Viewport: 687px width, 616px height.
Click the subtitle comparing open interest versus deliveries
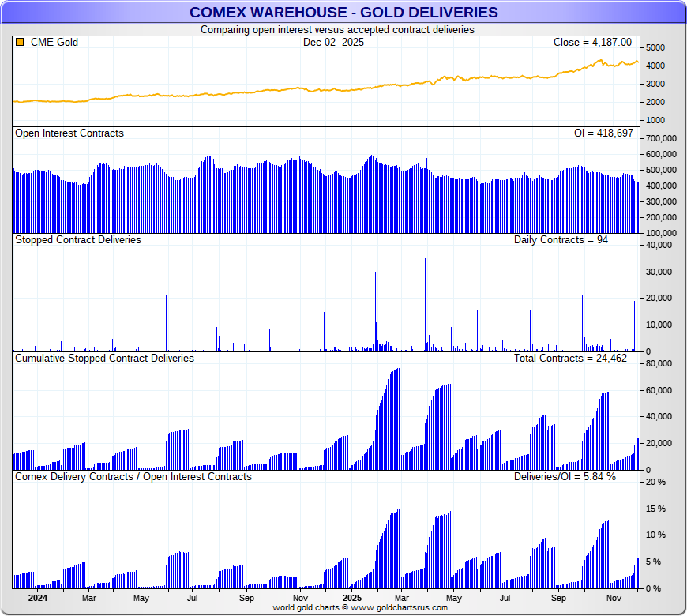tap(337, 29)
